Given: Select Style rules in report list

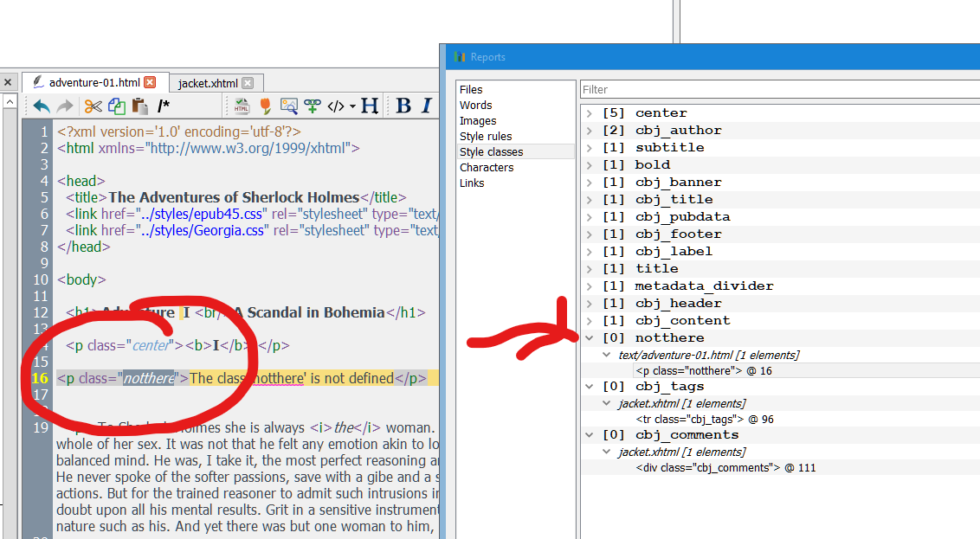Looking at the screenshot, I should [x=486, y=137].
